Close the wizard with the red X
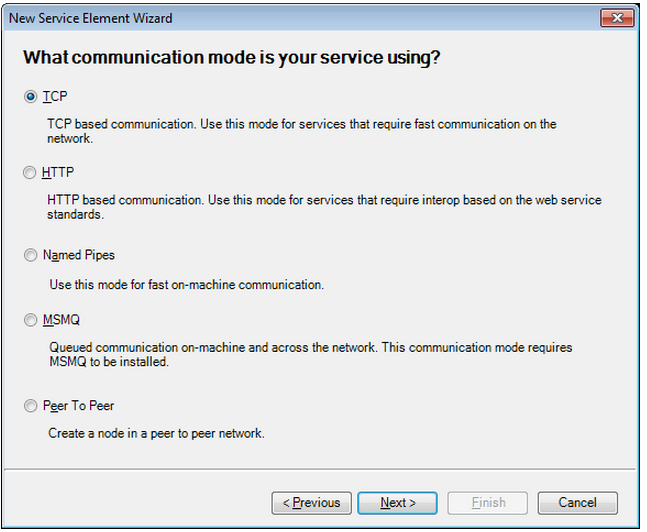Viewport: 647px width, 532px height. pos(617,18)
